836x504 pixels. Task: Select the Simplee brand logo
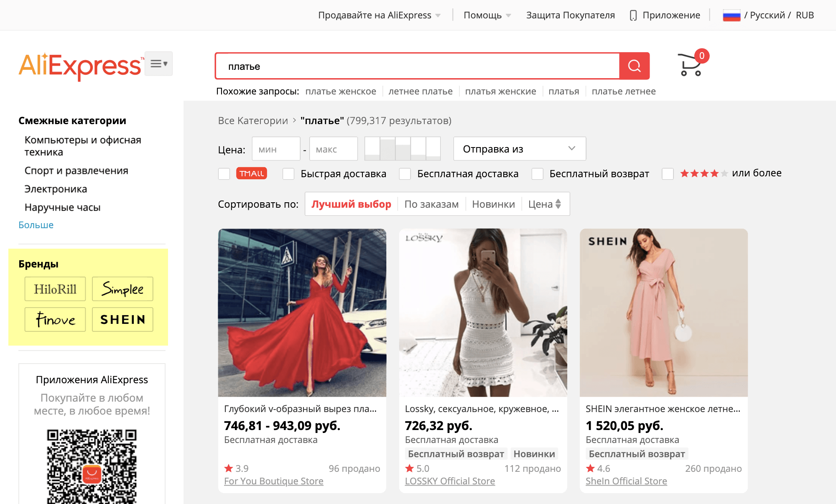[122, 289]
